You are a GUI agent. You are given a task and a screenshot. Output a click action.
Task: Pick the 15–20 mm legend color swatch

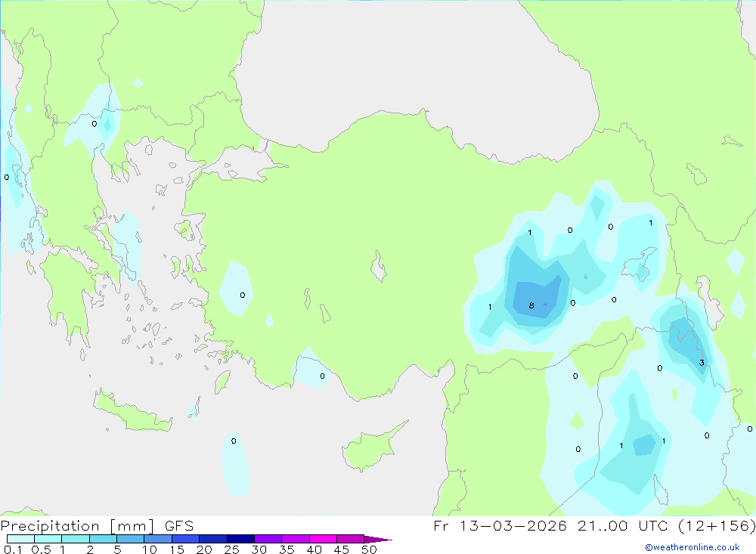[x=186, y=539]
